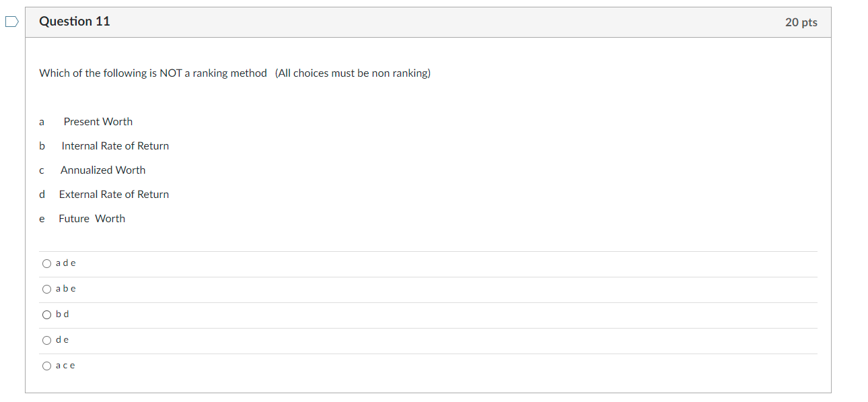Select the 'a d e' radio button
This screenshot has width=868, height=402.
[x=46, y=263]
